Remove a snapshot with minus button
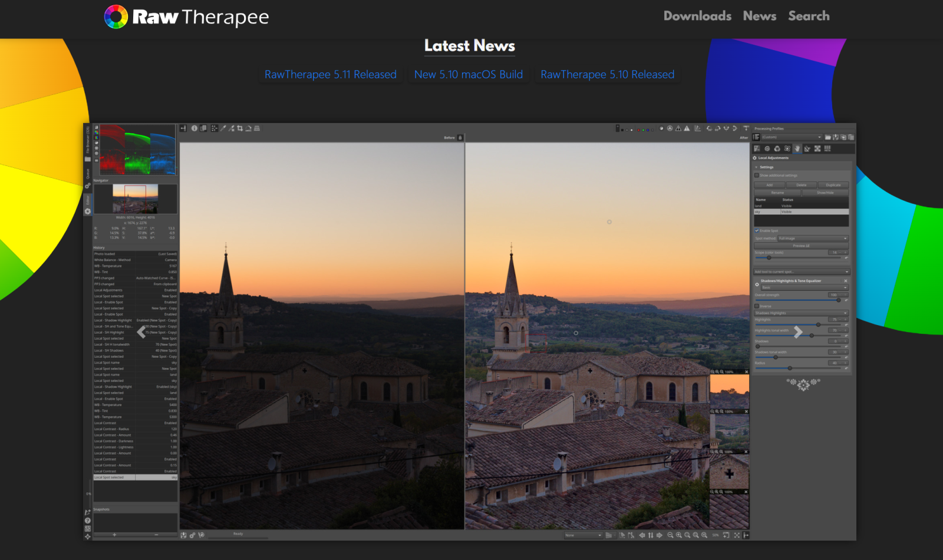The height and width of the screenshot is (560, 943). tap(156, 535)
